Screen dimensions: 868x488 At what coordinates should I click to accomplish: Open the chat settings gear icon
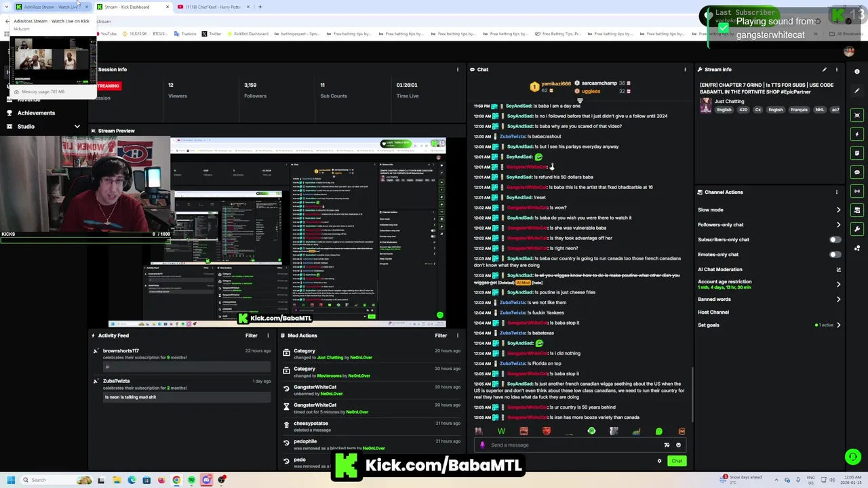tap(659, 461)
